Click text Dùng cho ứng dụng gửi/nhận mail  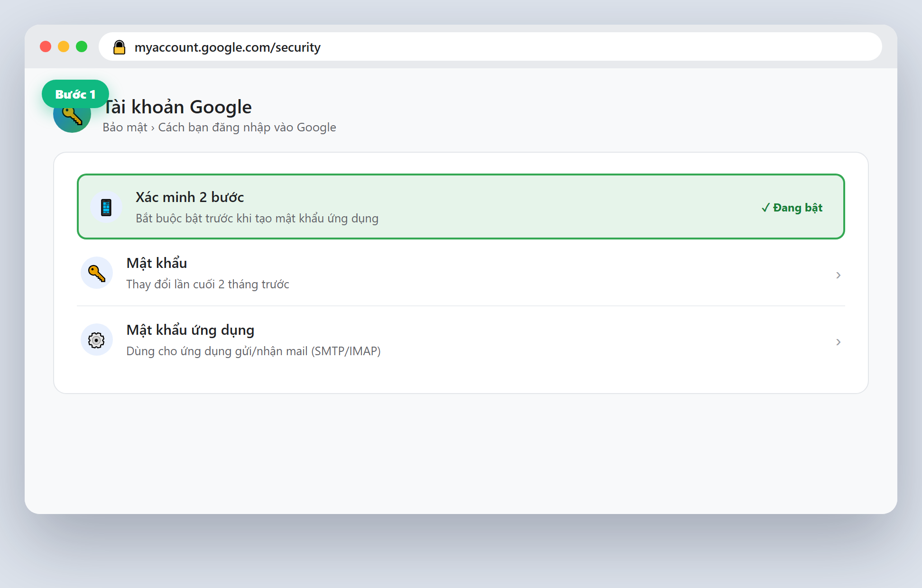[x=217, y=351]
